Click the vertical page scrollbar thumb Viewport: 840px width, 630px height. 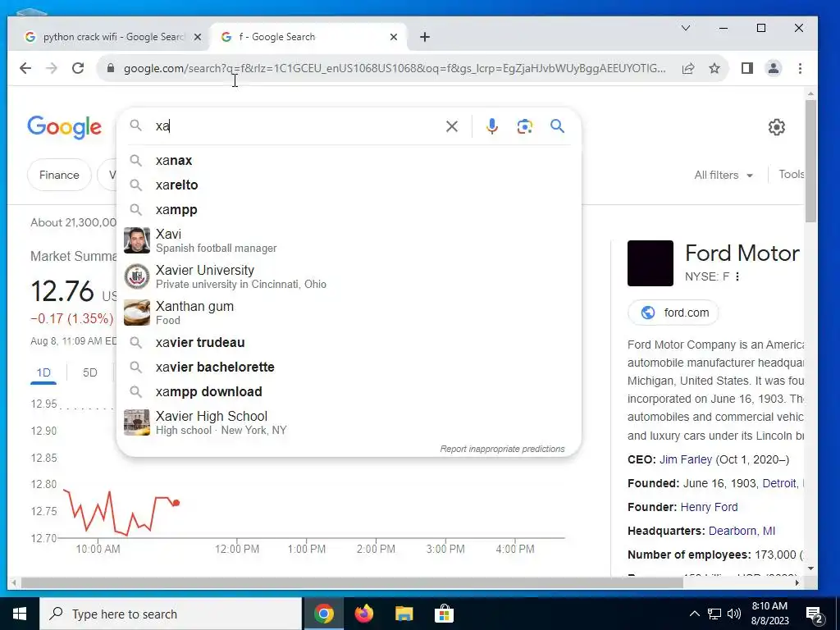coord(810,161)
